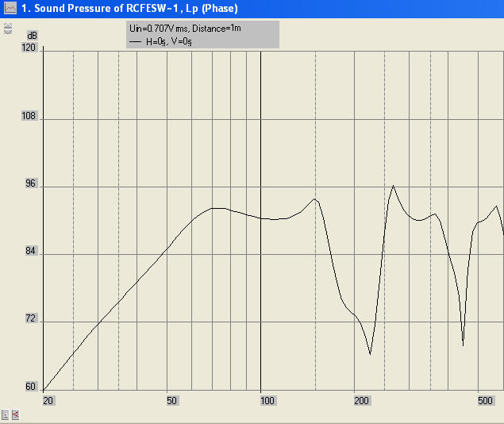
Task: Click the 108 value on the dB axis
Action: (29, 116)
